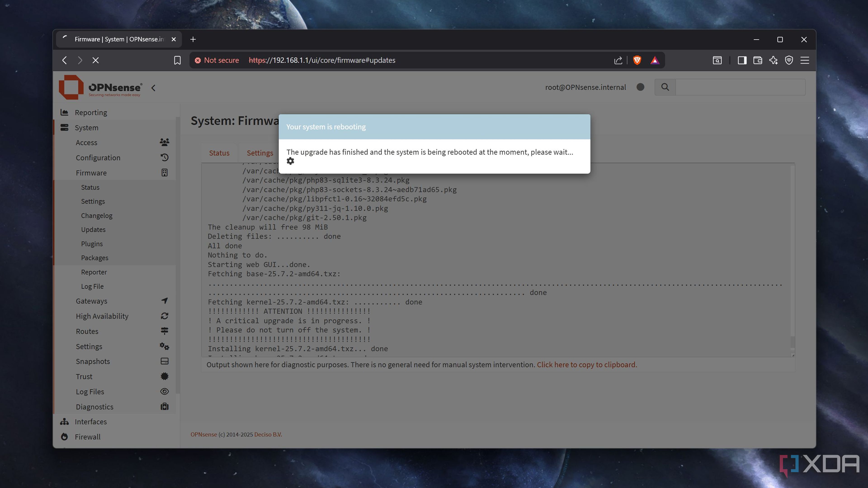Click the Log Files eye icon
Image resolution: width=868 pixels, height=488 pixels.
164,391
